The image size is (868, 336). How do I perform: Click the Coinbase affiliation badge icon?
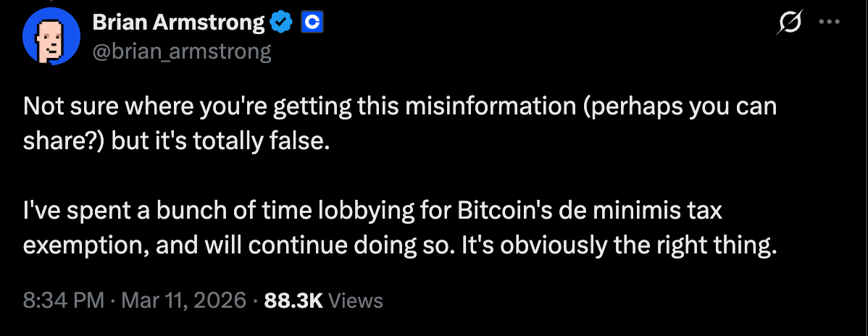pos(312,23)
